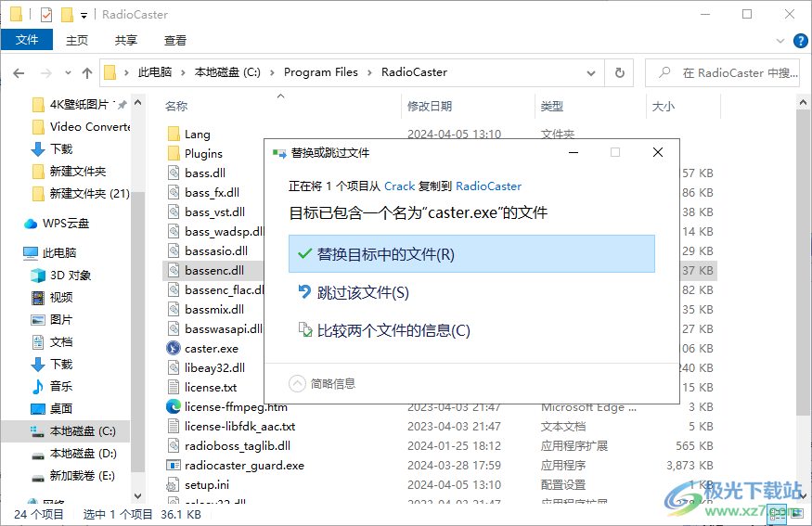Click the 视频 film icon in sidebar
This screenshot has height=526, width=812.
[38, 298]
